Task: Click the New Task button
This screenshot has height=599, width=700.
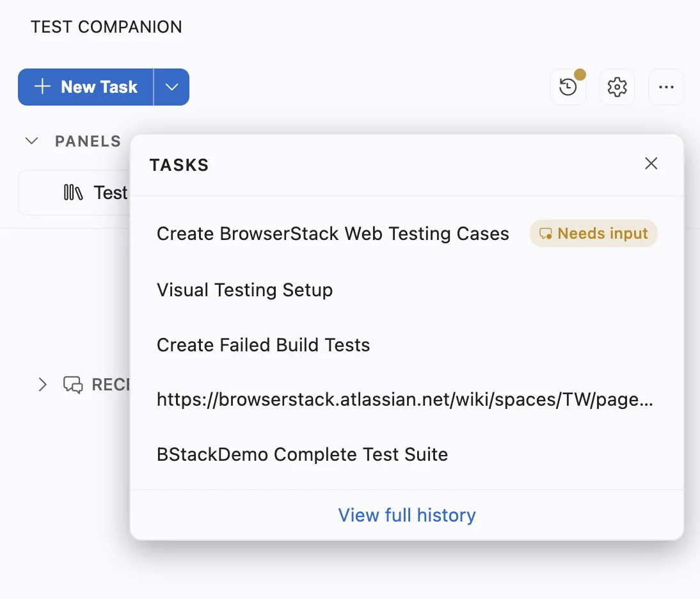Action: tap(86, 87)
